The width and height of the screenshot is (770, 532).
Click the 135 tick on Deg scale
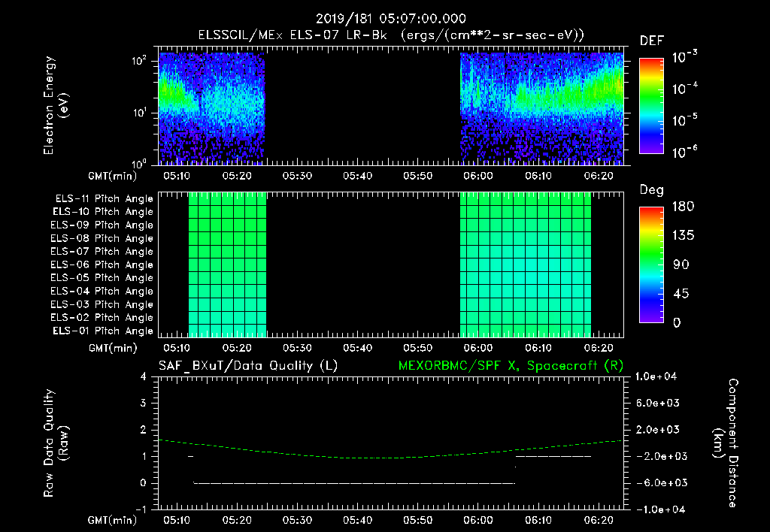click(x=684, y=236)
